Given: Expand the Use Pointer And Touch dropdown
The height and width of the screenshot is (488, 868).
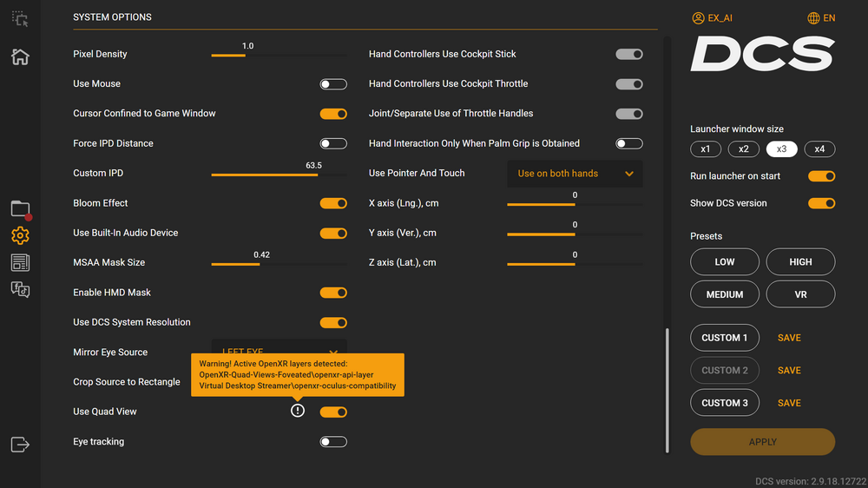Looking at the screenshot, I should tap(575, 174).
